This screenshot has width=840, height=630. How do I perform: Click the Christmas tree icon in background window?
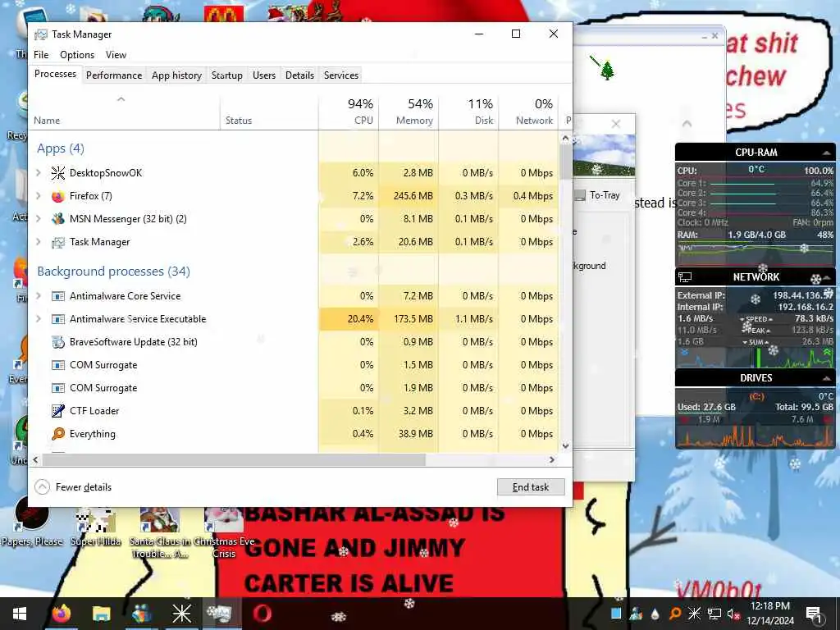(607, 71)
